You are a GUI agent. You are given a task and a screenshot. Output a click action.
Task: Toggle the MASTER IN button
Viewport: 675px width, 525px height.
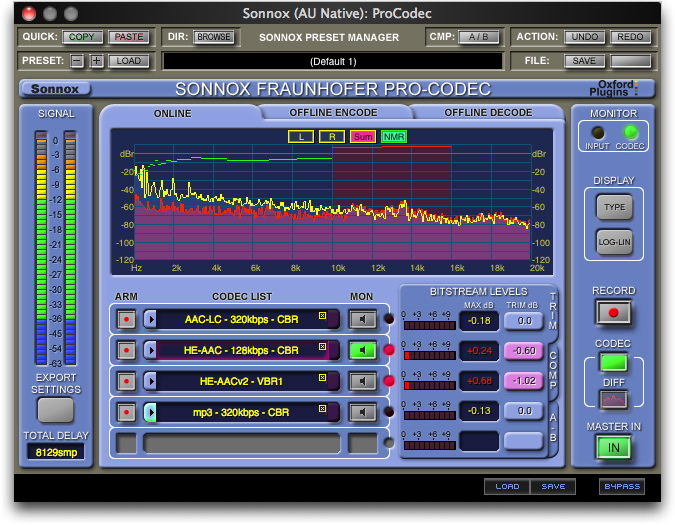click(x=613, y=448)
